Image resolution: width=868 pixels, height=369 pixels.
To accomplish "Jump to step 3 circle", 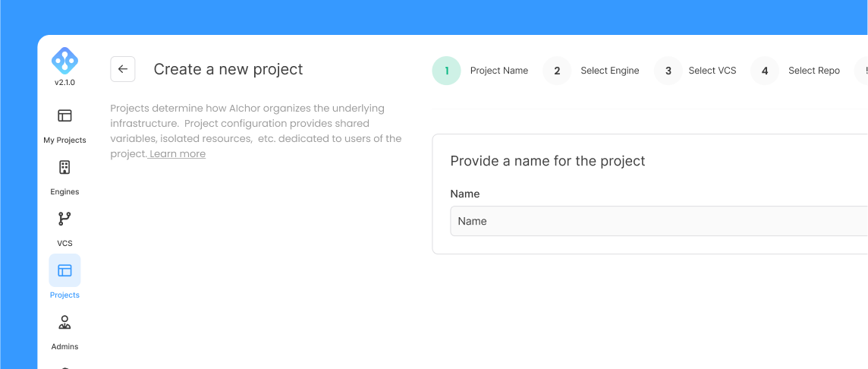I will [x=668, y=71].
